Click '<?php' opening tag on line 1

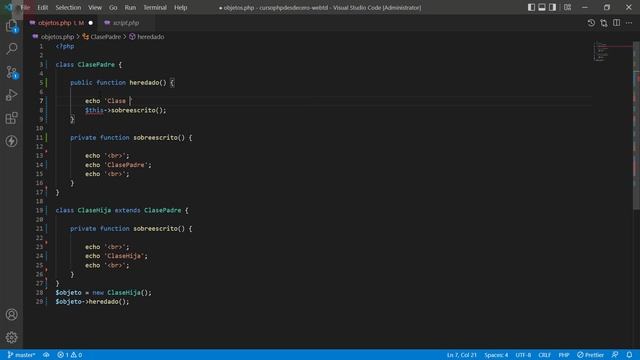(65, 46)
